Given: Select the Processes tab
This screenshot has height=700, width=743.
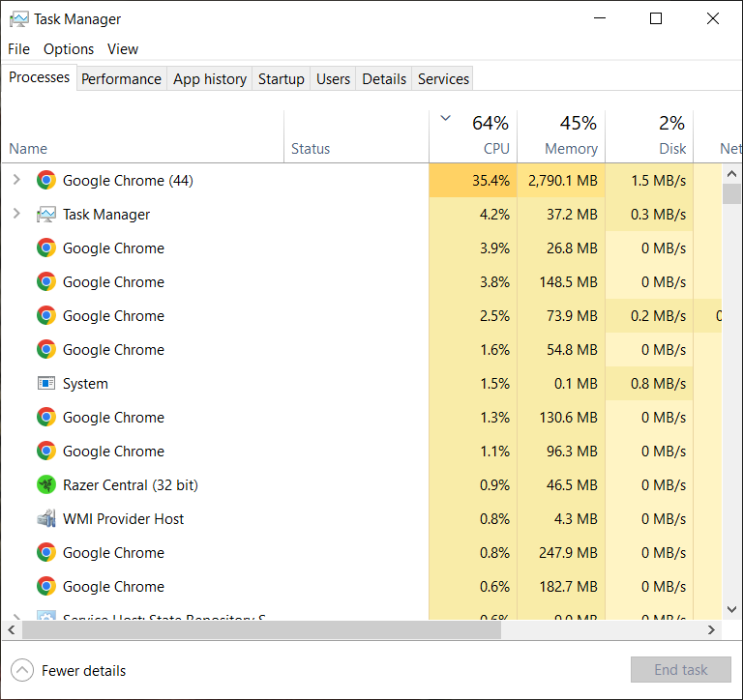Looking at the screenshot, I should pos(40,77).
